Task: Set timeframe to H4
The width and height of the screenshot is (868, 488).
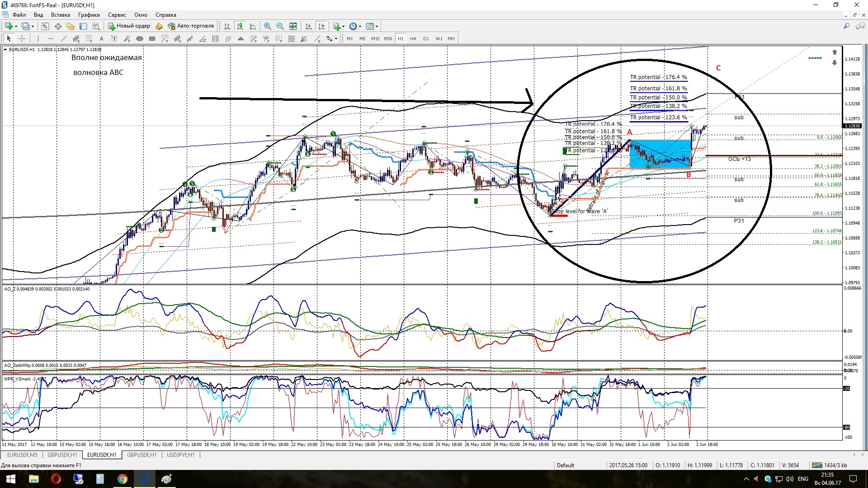Action: click(x=413, y=39)
